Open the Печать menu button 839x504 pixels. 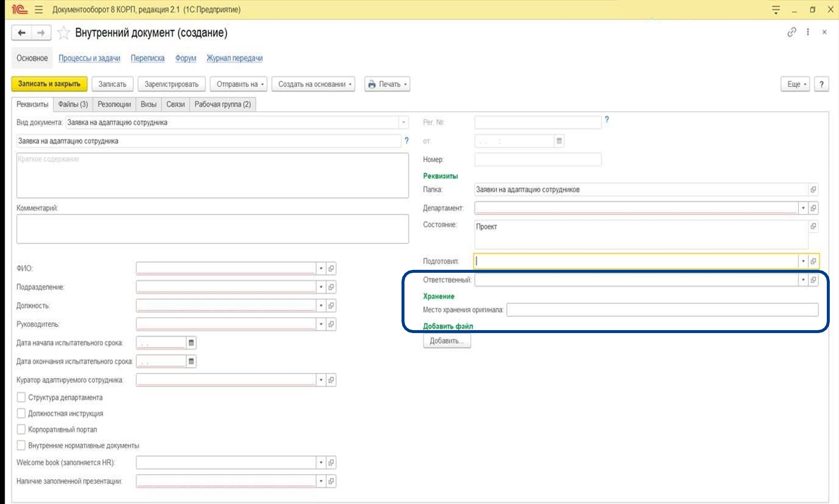coord(387,84)
